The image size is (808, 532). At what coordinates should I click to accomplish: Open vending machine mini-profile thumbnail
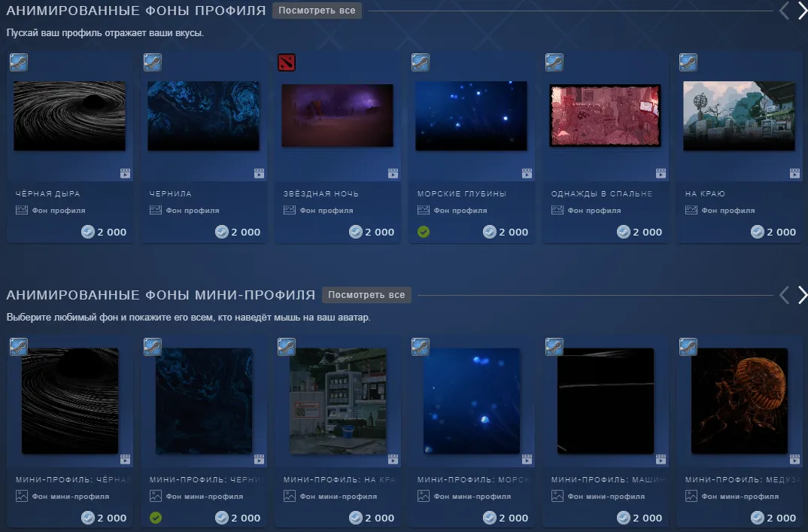coord(338,401)
